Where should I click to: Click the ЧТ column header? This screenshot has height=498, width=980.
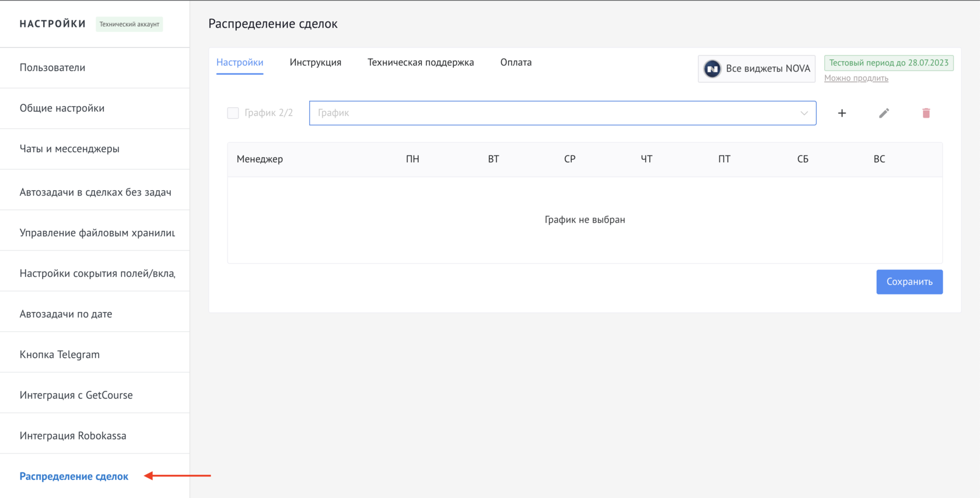(x=646, y=159)
